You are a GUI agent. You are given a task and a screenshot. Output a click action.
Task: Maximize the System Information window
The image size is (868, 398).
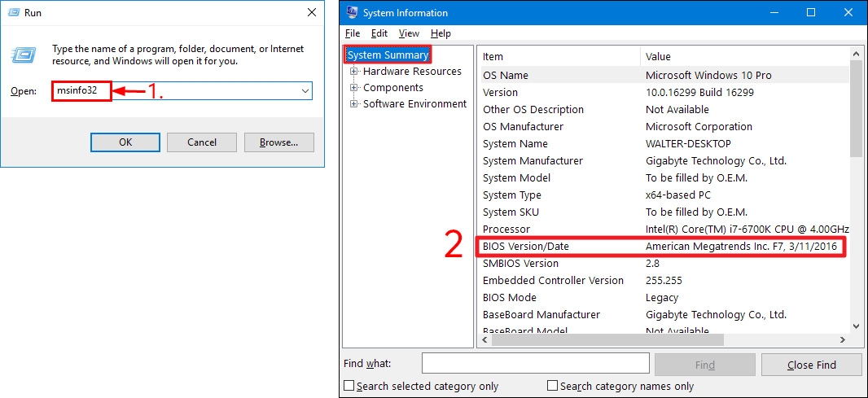click(811, 12)
